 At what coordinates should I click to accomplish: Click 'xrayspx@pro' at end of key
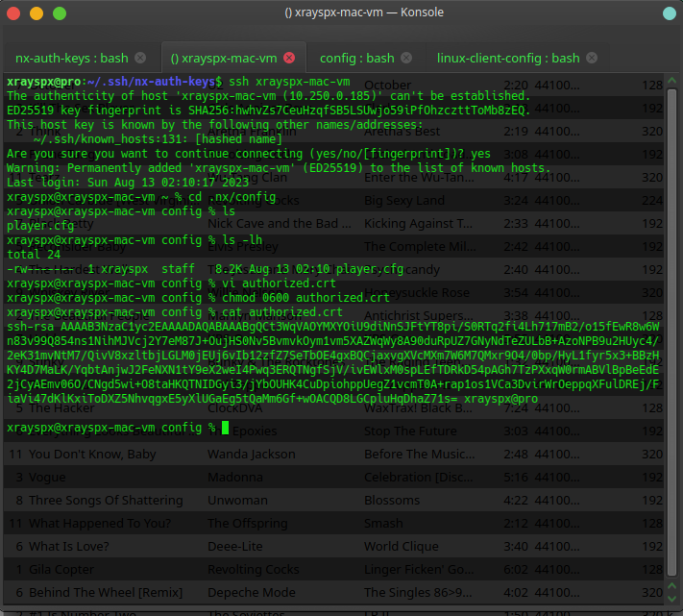500,398
